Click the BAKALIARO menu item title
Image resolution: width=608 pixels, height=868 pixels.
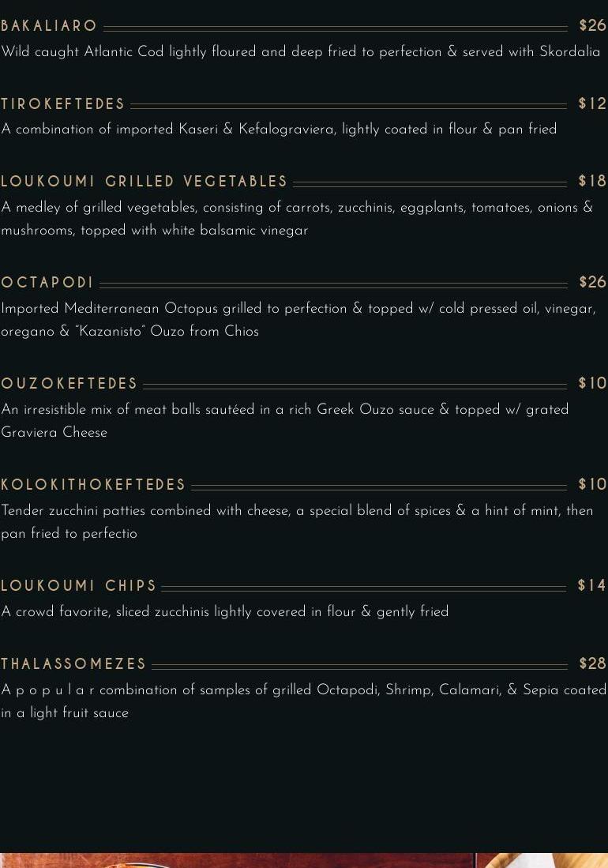click(49, 26)
